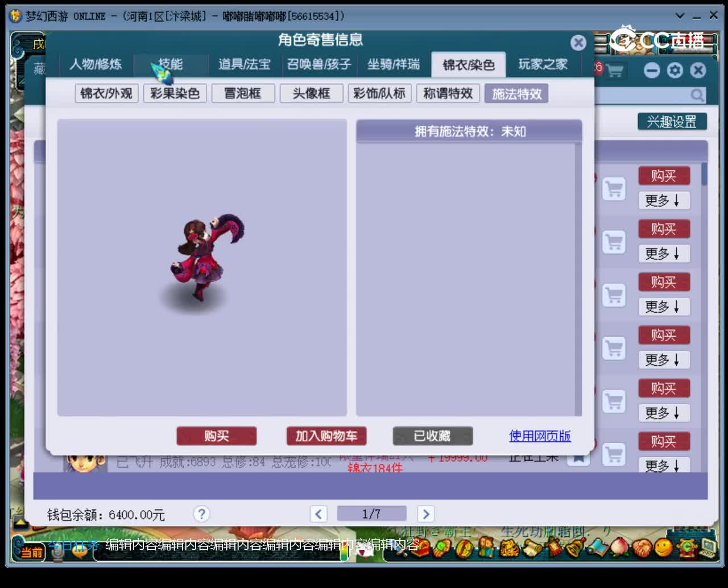
Task: Click 购买 for the topmost listing row
Action: 664,176
